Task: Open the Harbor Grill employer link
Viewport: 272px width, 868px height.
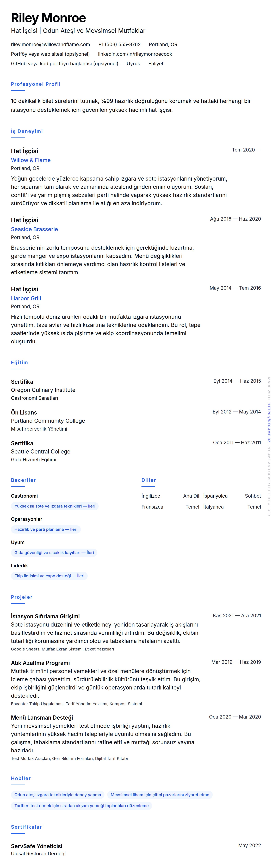Action: point(26,298)
